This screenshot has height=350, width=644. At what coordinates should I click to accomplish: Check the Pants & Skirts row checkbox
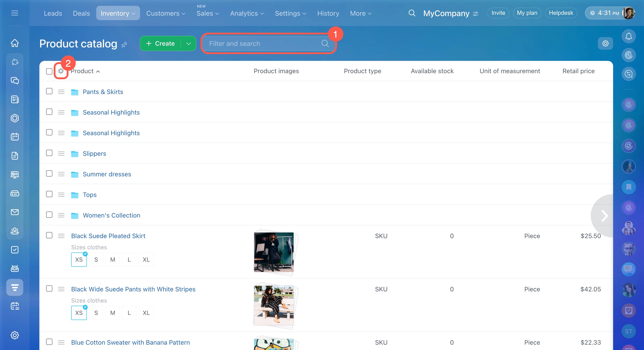click(x=49, y=91)
